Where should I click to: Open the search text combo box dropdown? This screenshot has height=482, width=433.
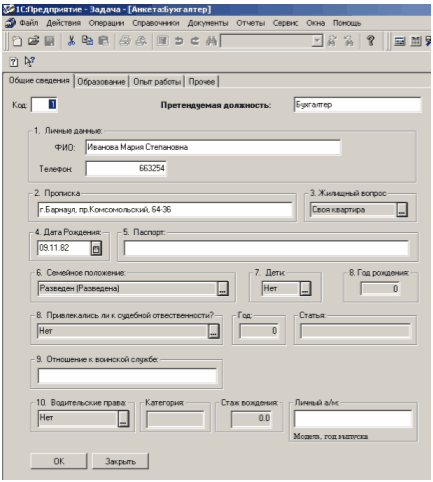pyautogui.click(x=317, y=41)
